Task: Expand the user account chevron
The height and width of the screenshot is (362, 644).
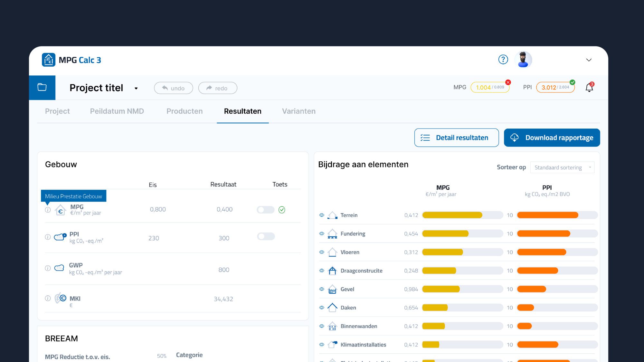Action: coord(589,60)
